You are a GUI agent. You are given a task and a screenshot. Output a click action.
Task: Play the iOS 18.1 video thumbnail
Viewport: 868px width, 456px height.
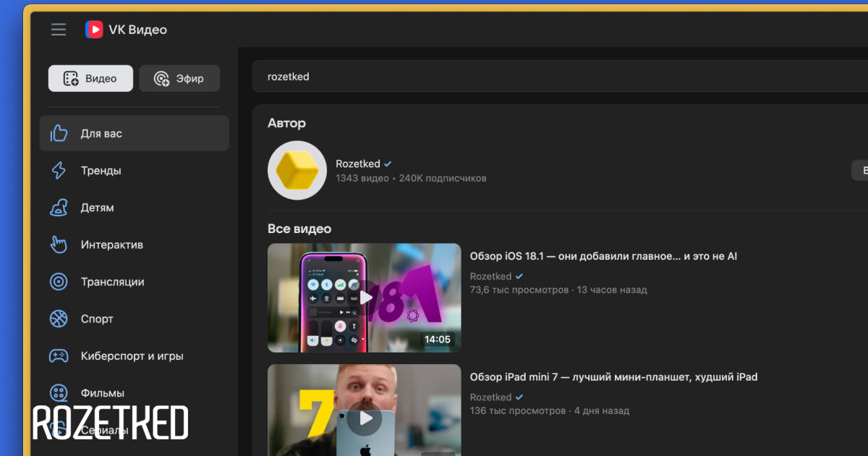tap(364, 297)
